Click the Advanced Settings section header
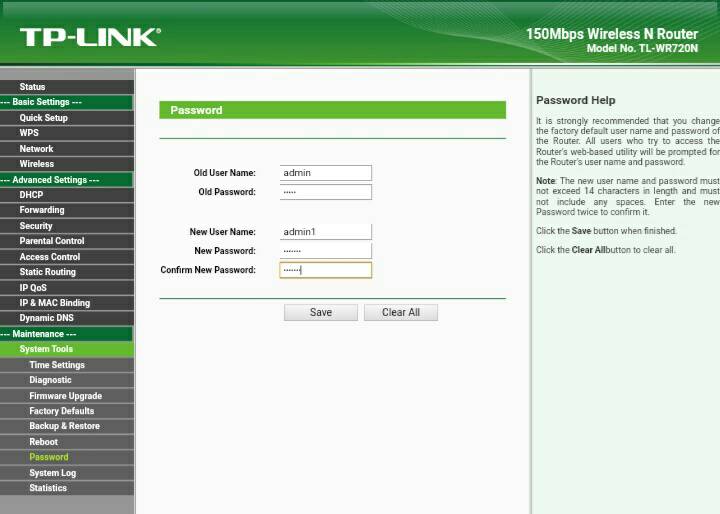720x514 pixels. coord(67,180)
